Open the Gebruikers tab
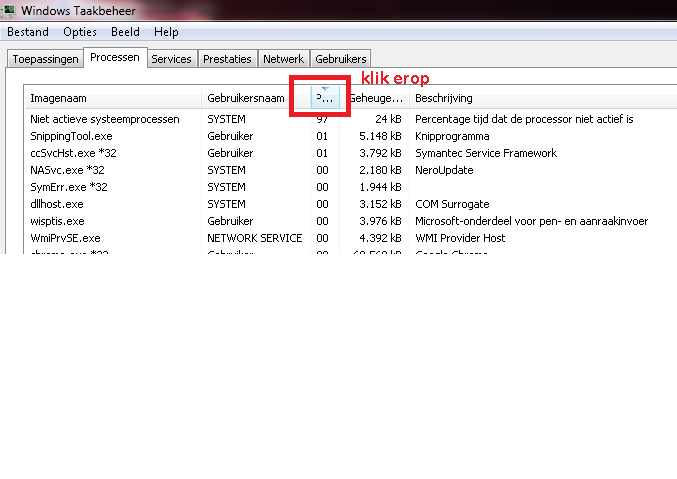The image size is (677, 479). click(x=341, y=59)
